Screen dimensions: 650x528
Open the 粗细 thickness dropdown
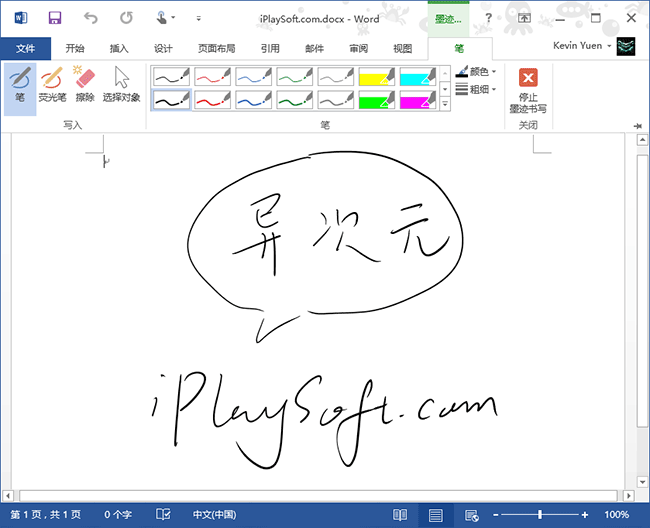(477, 89)
